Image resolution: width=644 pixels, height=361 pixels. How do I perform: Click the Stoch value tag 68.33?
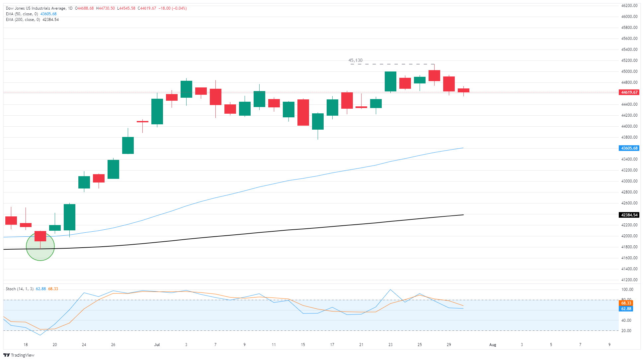pyautogui.click(x=626, y=303)
